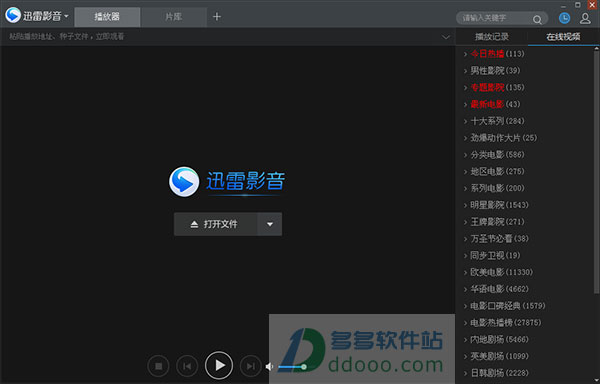The image size is (600, 384).
Task: Select the 播放记录 tab
Action: [x=492, y=37]
